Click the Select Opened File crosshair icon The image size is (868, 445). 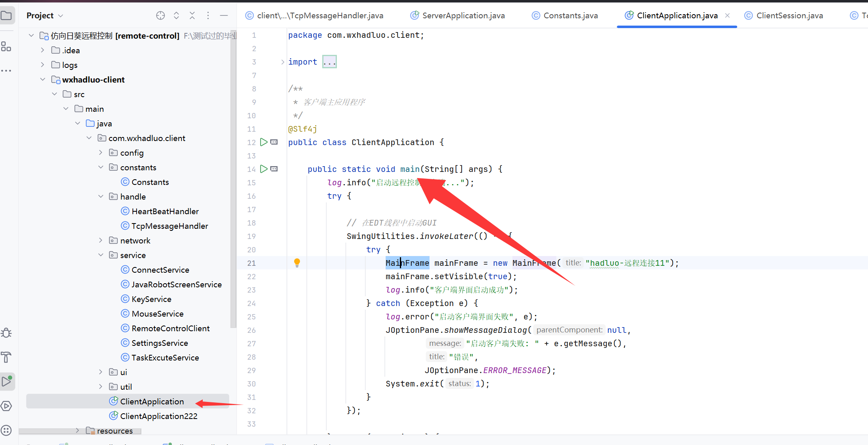tap(161, 15)
